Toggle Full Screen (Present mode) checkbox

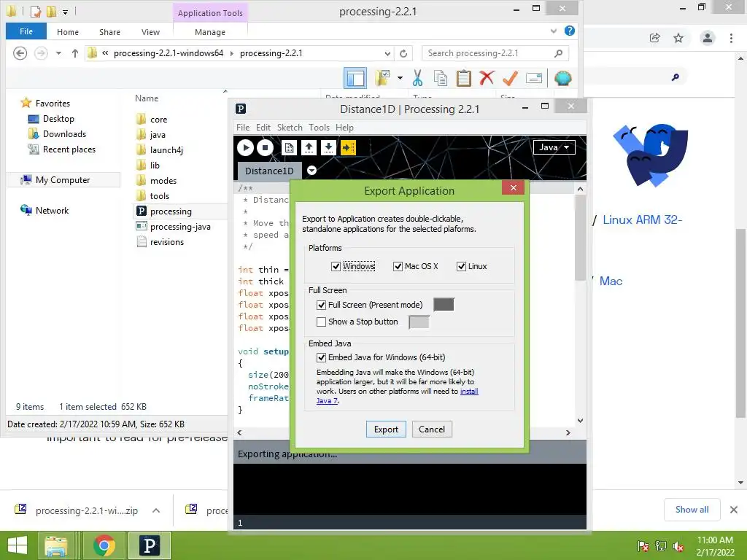coord(322,305)
